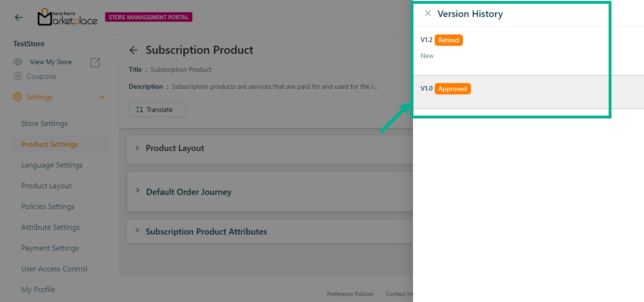This screenshot has height=302, width=644.
Task: Click the View My Store eye icon
Action: click(x=18, y=62)
